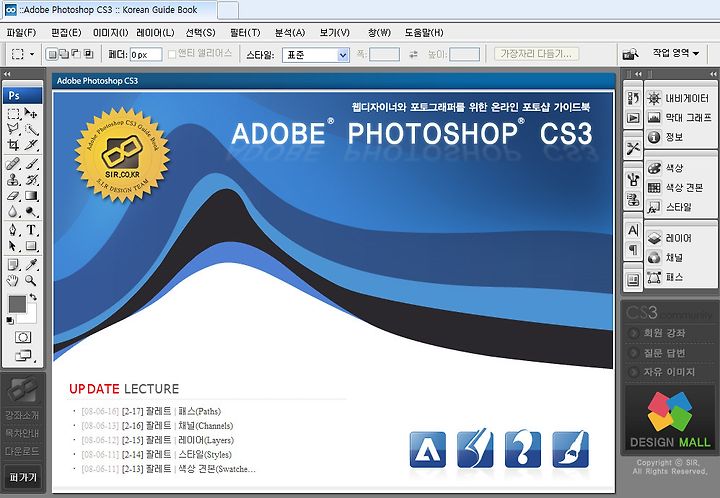The width and height of the screenshot is (720, 498).
Task: Collapse the toolbox with double arrows
Action: point(7,74)
